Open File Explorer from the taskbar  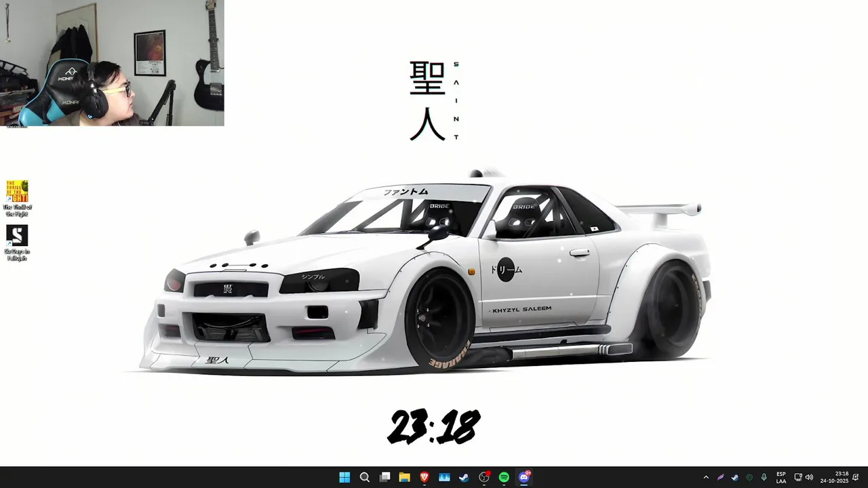pos(405,477)
